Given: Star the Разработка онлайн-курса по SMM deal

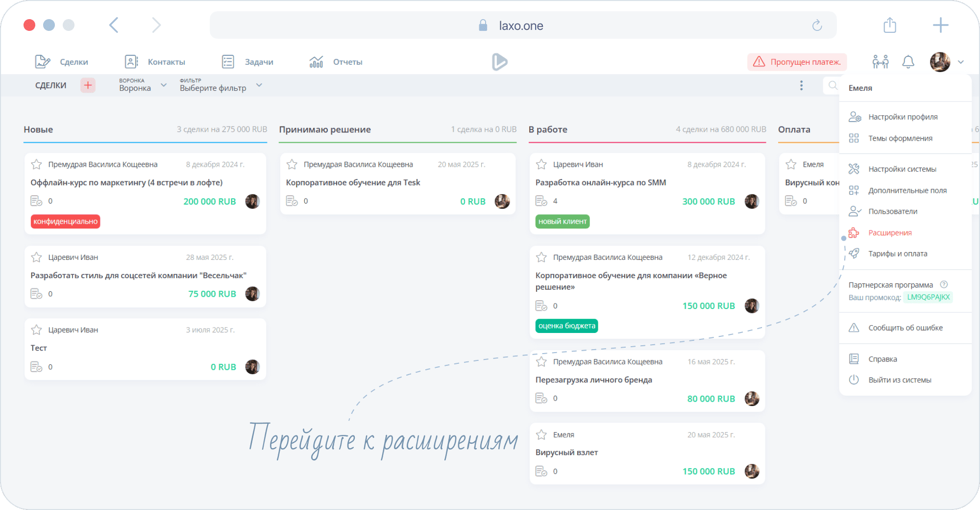Looking at the screenshot, I should (x=541, y=164).
